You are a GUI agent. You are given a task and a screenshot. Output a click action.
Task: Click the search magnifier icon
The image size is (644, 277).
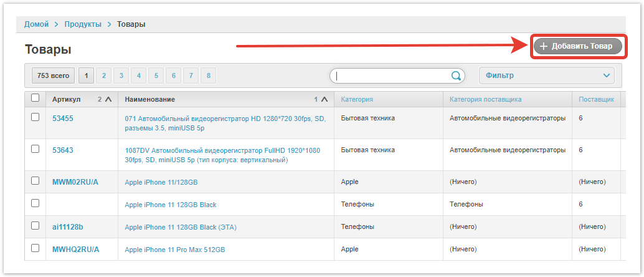pos(456,76)
